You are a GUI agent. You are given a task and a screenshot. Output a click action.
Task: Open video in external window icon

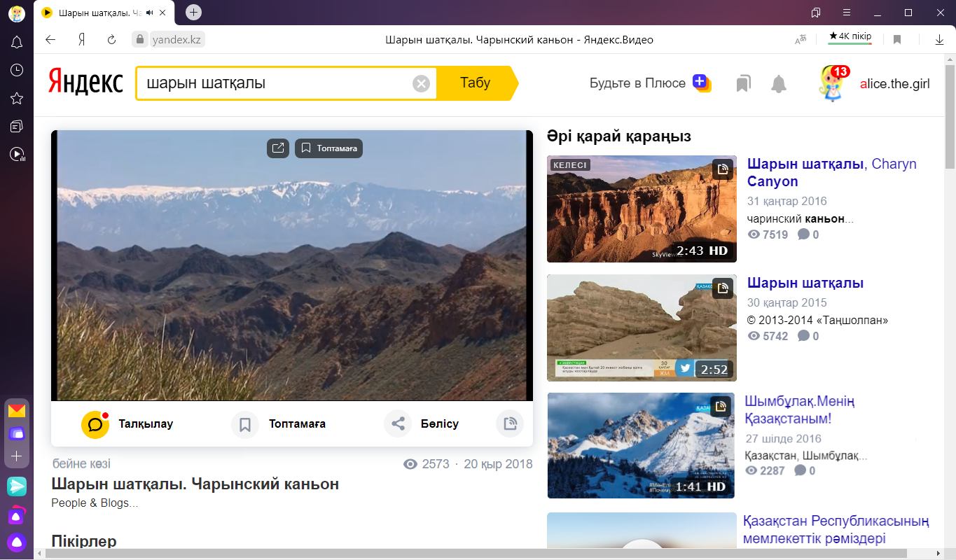[278, 148]
